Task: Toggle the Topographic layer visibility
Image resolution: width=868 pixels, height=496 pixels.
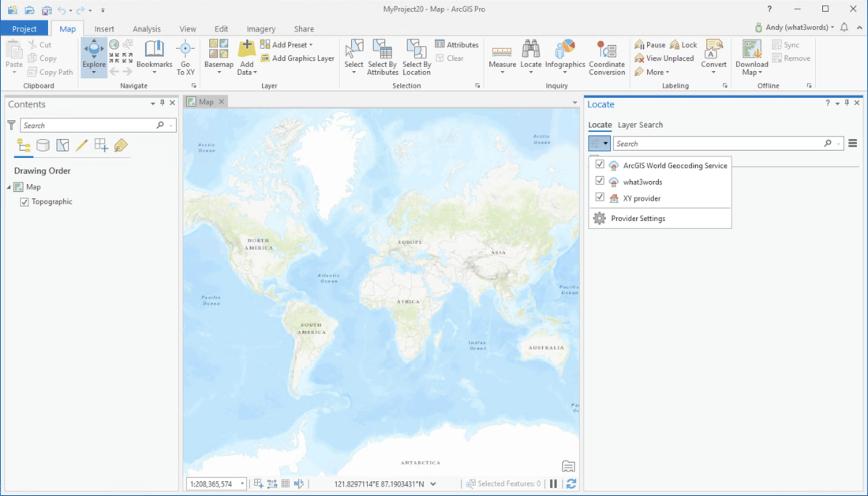Action: pyautogui.click(x=24, y=202)
